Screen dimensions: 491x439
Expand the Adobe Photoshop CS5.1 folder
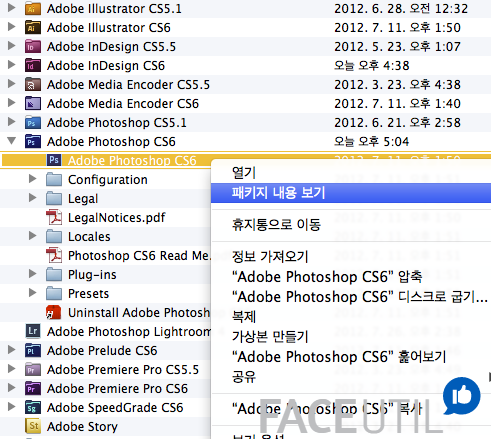[x=12, y=122]
